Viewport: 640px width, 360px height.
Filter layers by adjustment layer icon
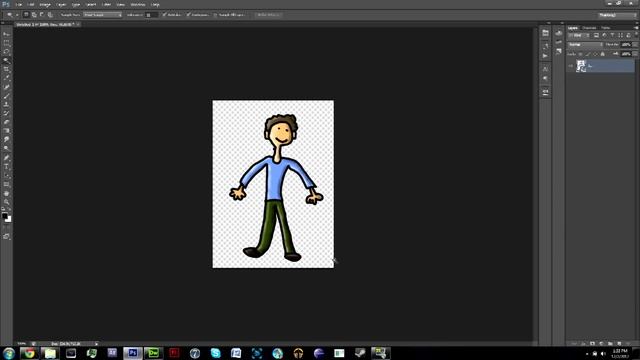(604, 36)
